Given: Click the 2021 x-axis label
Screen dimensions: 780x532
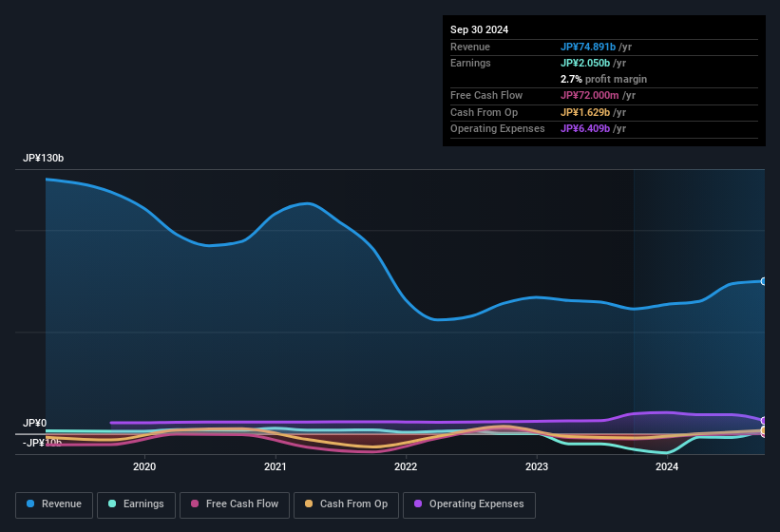Looking at the screenshot, I should [x=276, y=466].
